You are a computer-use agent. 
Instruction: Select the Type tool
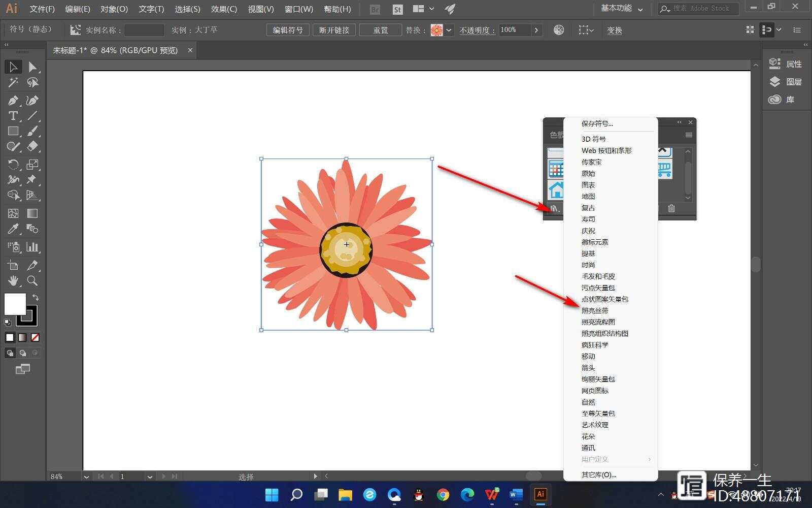(13, 115)
